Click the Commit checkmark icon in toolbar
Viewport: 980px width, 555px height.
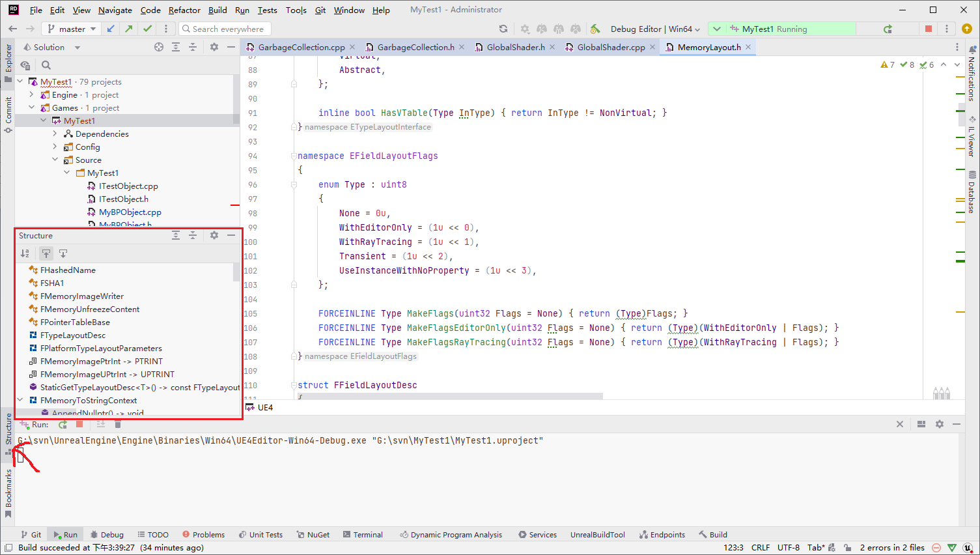pos(148,29)
